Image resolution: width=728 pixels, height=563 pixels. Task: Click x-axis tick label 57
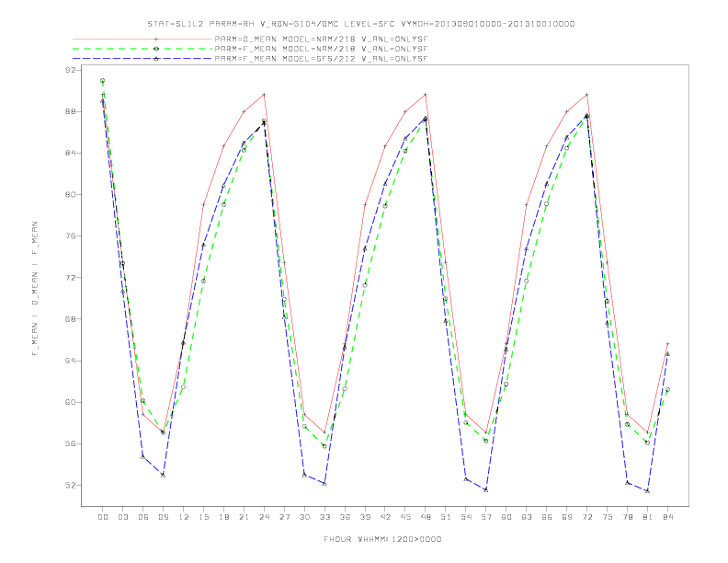(486, 517)
